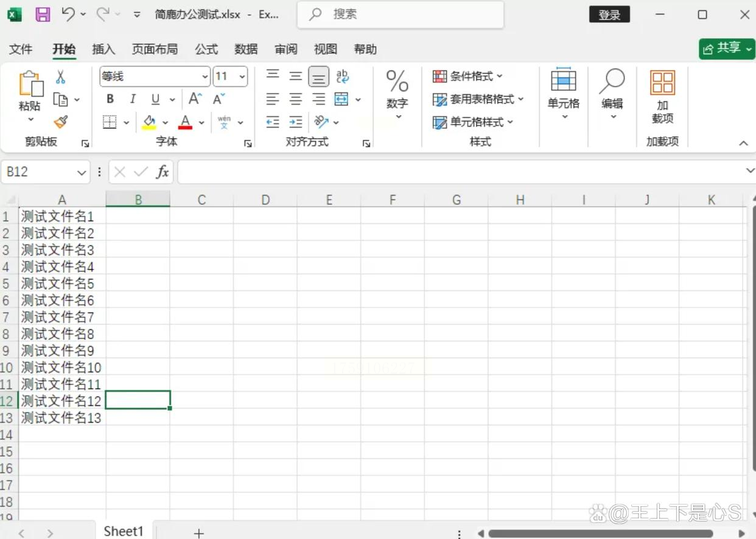Open the Conditional Formatting (条件格式) dropdown

467,76
